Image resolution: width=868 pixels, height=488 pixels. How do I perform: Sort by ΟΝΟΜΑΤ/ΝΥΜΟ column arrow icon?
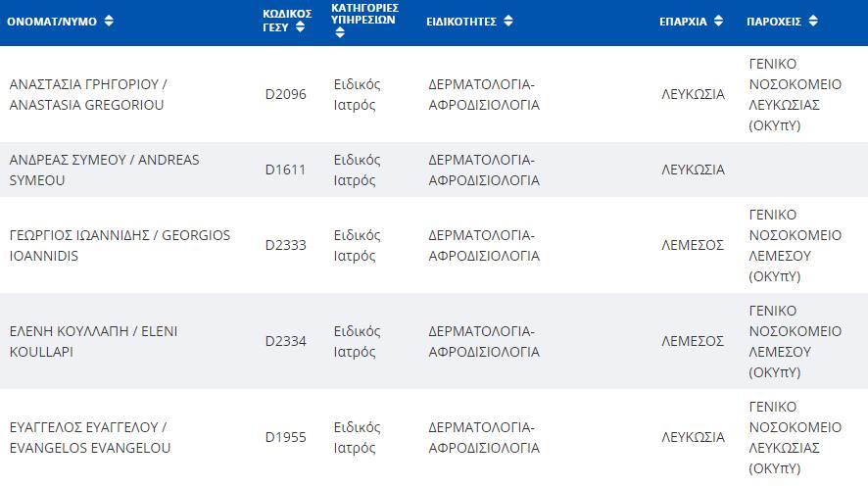click(109, 21)
